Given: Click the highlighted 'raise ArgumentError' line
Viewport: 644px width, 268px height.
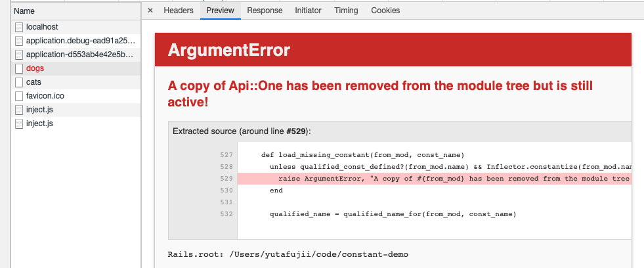Looking at the screenshot, I should pyautogui.click(x=434, y=179).
